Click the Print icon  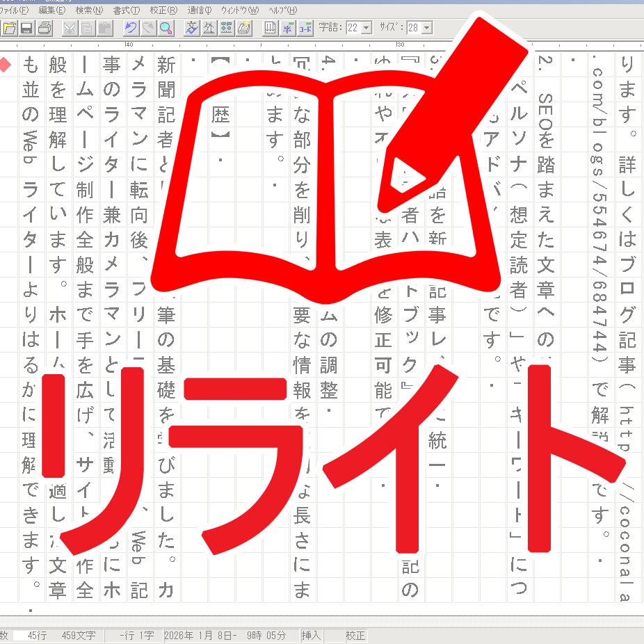(45, 28)
